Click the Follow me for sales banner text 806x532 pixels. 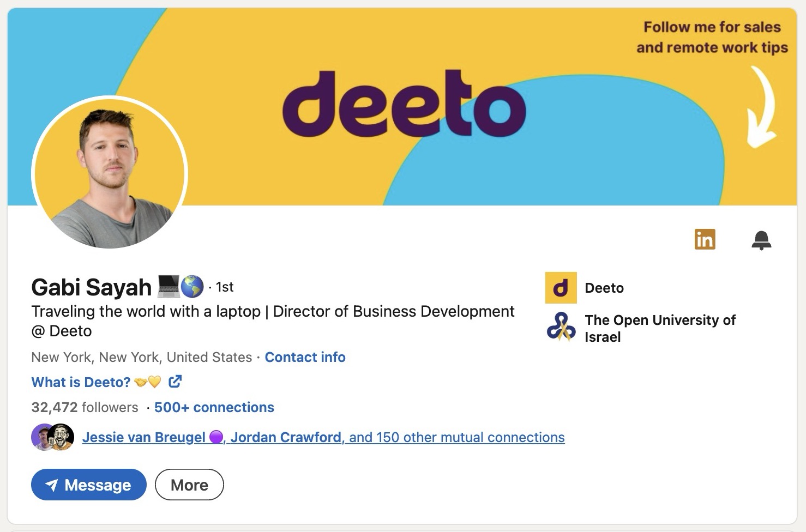pos(712,37)
